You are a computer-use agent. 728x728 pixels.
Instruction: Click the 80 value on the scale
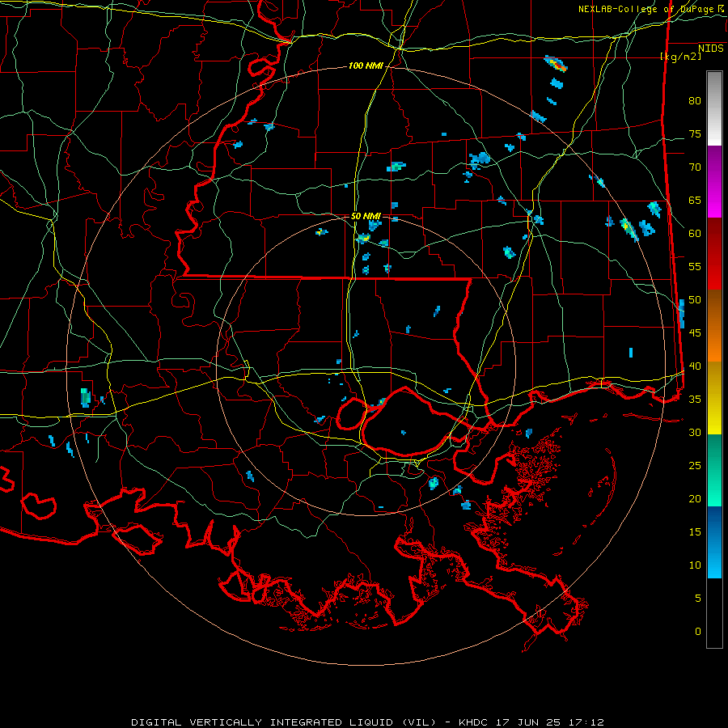695,101
